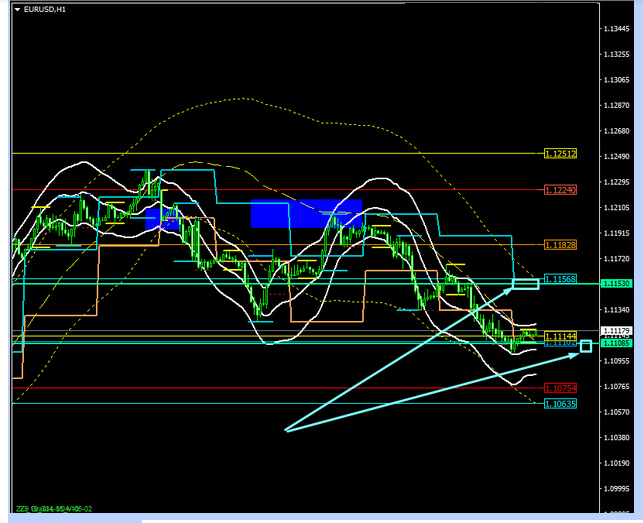Select the cyan 1.10635 price label

click(559, 404)
